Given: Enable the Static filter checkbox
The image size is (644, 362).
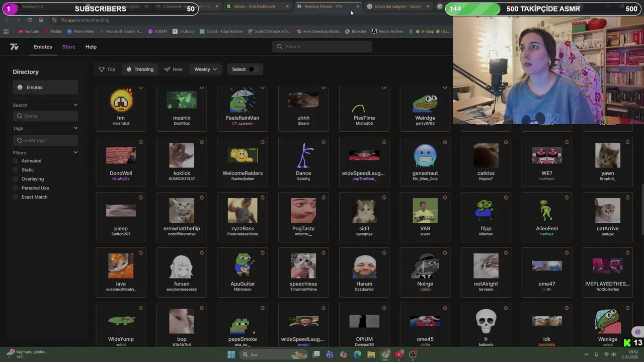Looking at the screenshot, I should coord(16,170).
